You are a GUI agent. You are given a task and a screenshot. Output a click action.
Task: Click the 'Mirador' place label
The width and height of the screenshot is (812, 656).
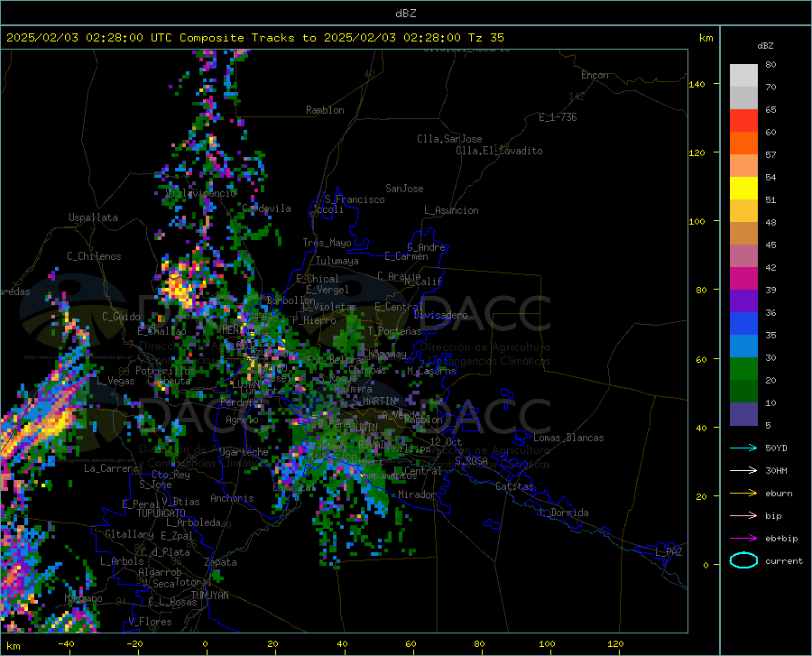coord(416,495)
